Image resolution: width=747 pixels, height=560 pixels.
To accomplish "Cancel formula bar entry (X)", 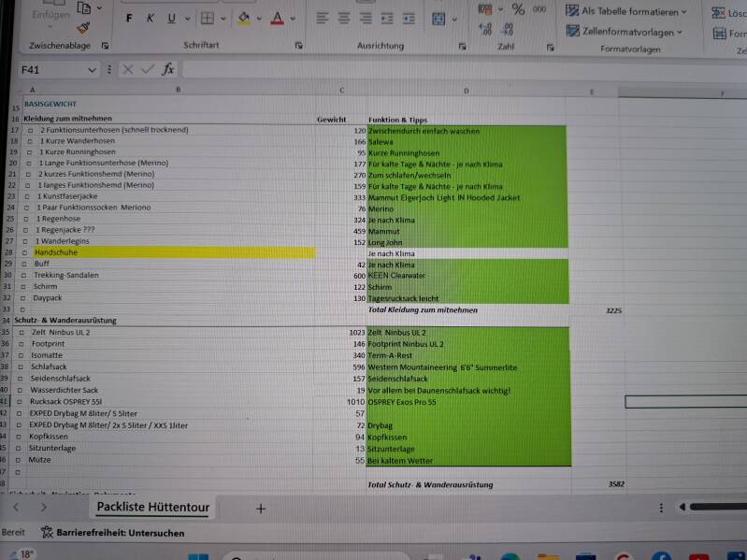I will pos(127,69).
